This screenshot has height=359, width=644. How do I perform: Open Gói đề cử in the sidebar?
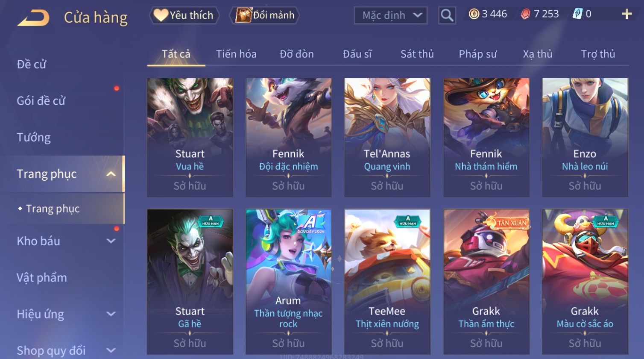point(41,101)
